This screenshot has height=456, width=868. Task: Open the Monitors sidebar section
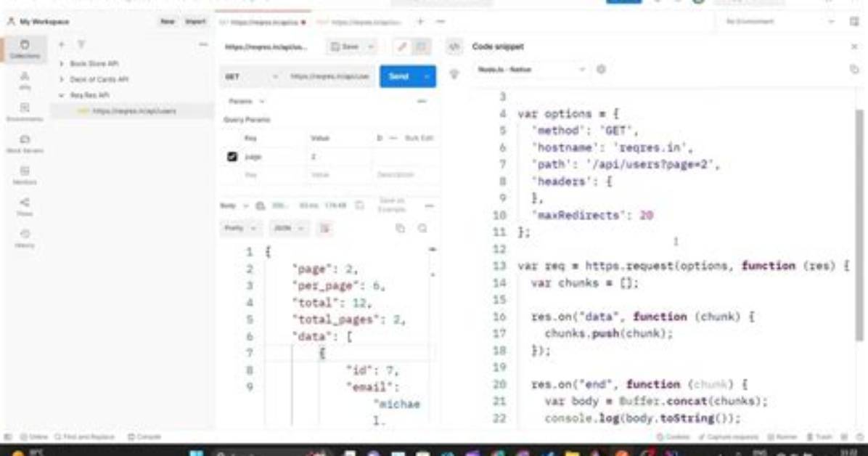pos(25,176)
